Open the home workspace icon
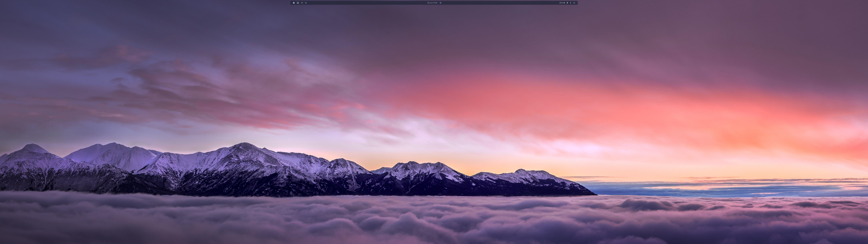Screen dimensions: 868x244 point(294,3)
